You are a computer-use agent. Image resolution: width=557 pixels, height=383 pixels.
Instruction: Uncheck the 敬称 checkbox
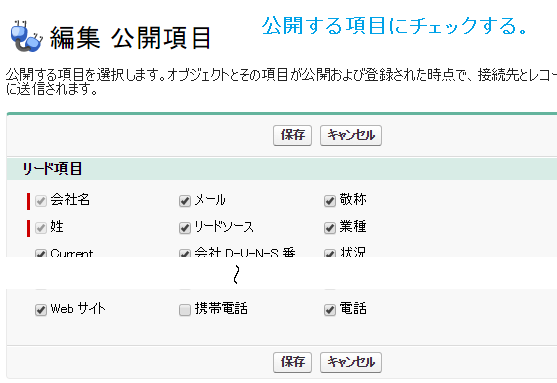[x=330, y=201]
